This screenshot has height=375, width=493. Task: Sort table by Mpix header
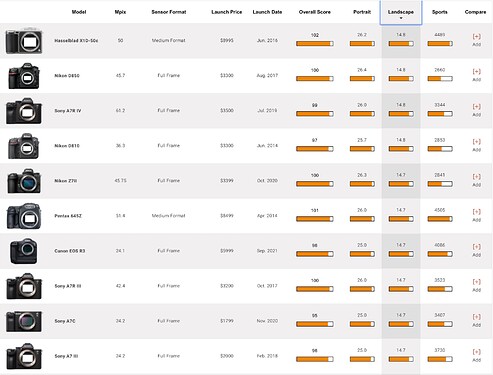coord(120,12)
